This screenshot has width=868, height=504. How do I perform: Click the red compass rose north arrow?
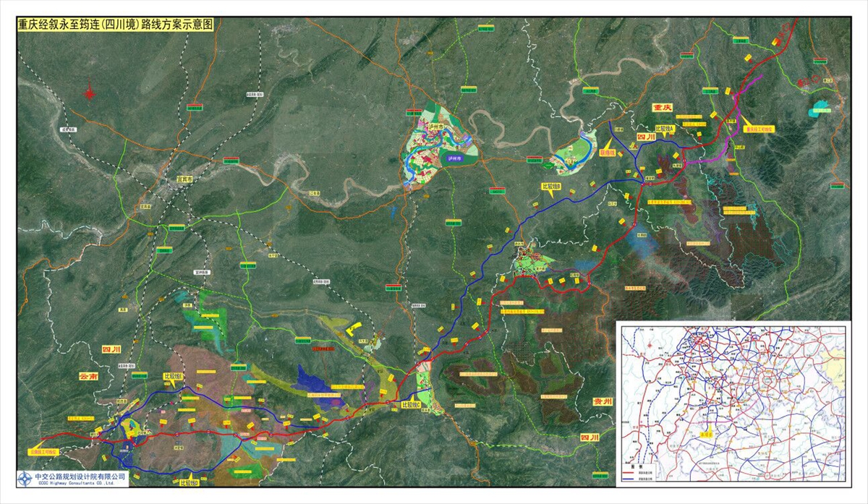90,92
